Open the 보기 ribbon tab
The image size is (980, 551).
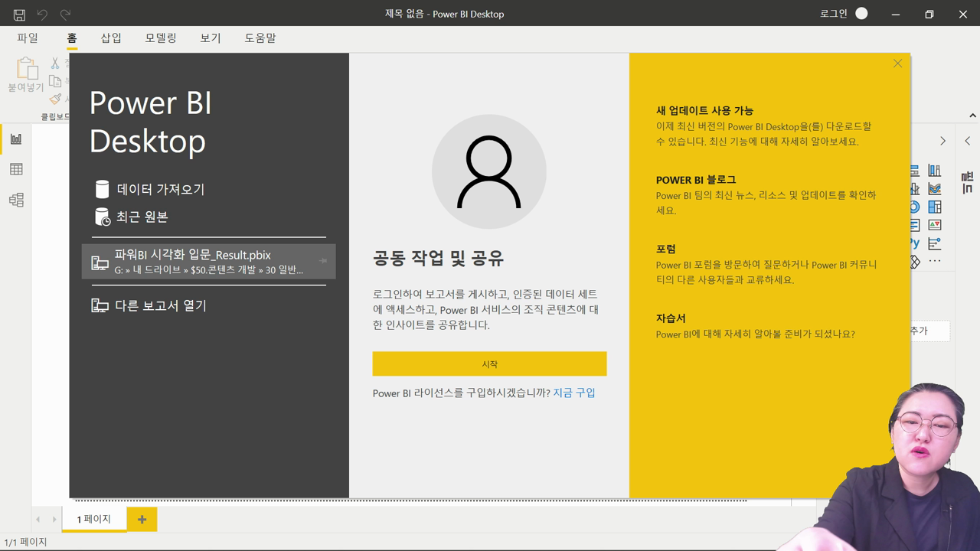pos(211,38)
